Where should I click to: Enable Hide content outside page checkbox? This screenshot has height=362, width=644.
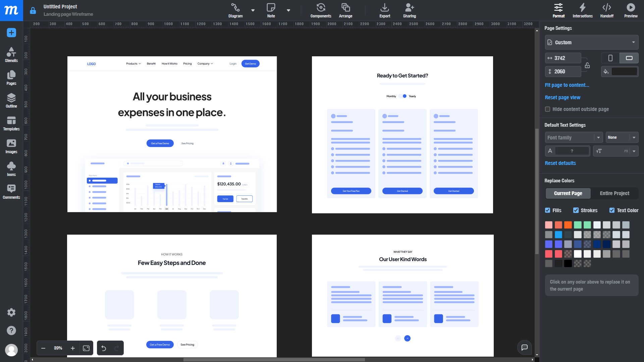click(548, 109)
